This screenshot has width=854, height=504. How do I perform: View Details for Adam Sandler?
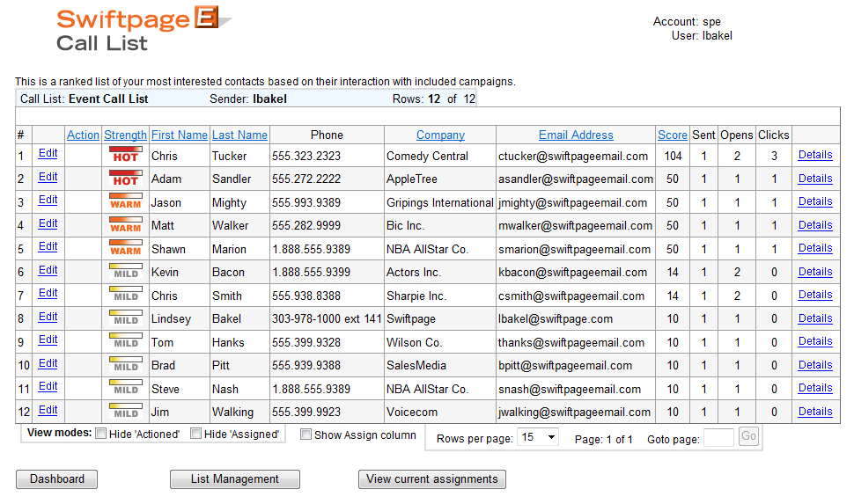click(814, 179)
